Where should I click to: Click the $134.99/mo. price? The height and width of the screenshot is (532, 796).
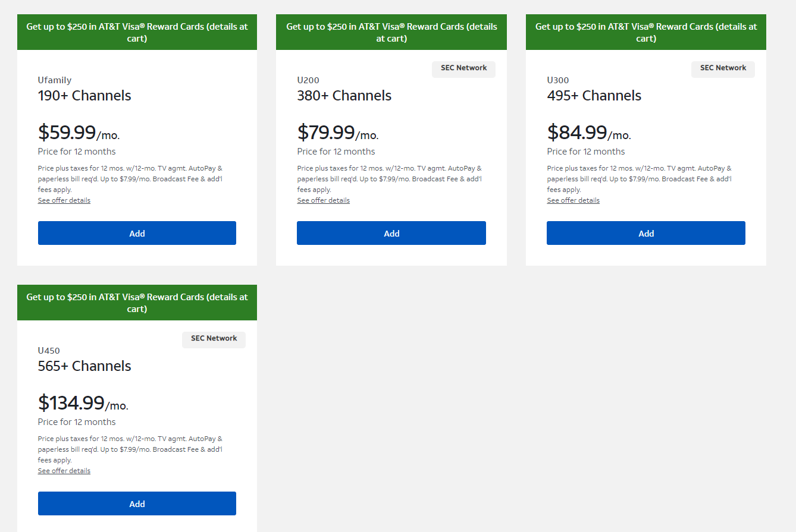(83, 403)
